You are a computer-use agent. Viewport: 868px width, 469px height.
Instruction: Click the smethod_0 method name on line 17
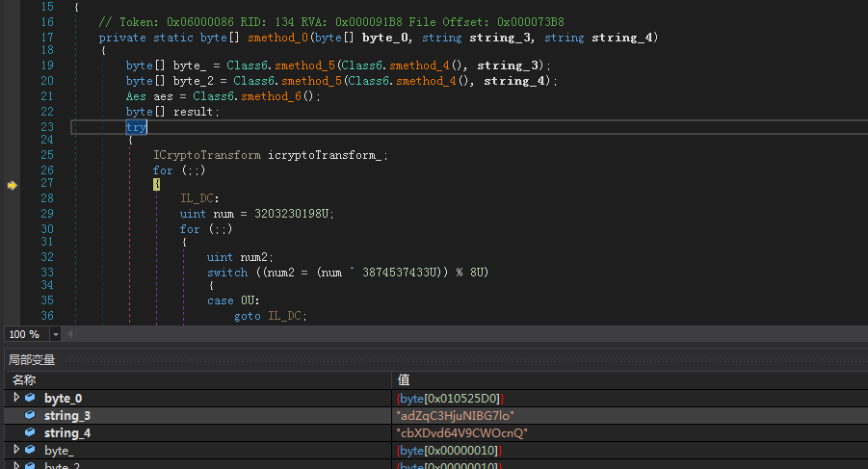tap(277, 38)
